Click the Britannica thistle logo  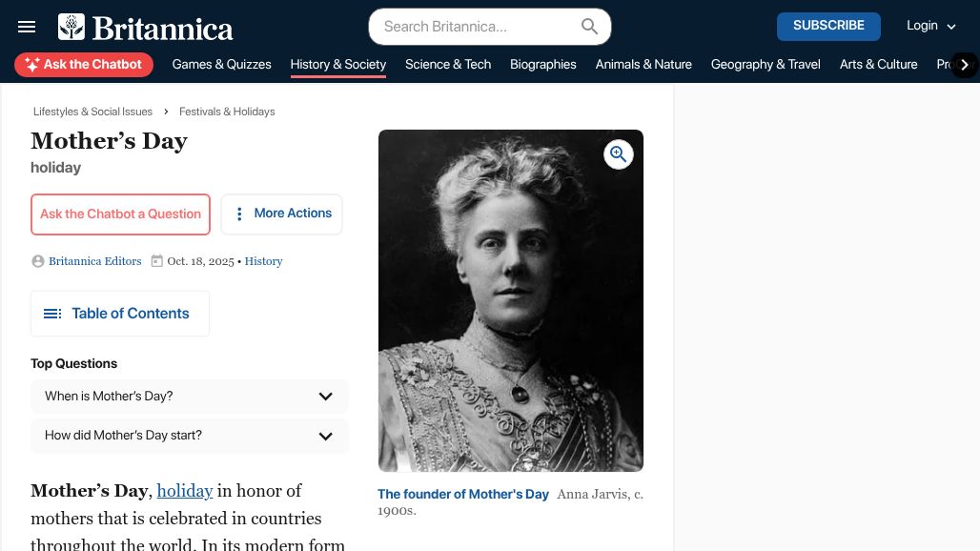coord(71,27)
